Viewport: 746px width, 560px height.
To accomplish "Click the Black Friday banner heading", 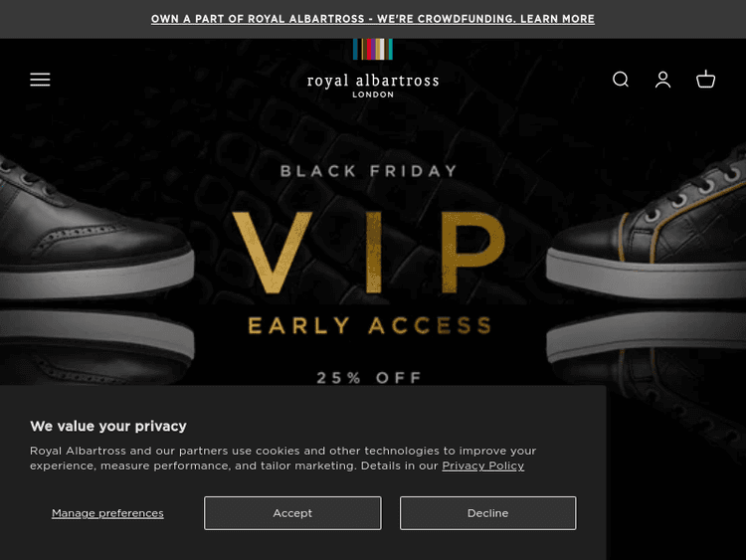I will (369, 171).
